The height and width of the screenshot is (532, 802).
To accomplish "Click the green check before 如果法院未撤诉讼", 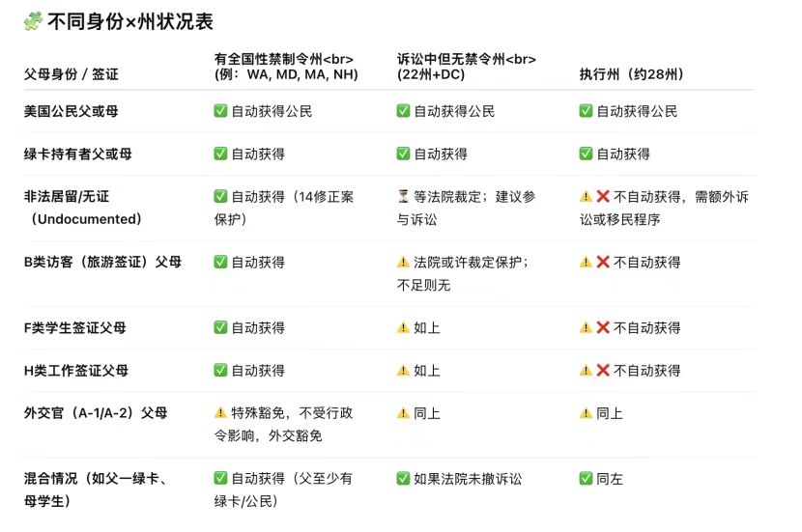I will (x=403, y=479).
